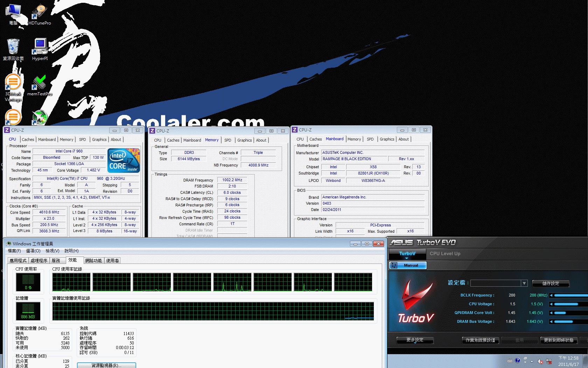Show hidden tray icons arrow

pos(532,361)
